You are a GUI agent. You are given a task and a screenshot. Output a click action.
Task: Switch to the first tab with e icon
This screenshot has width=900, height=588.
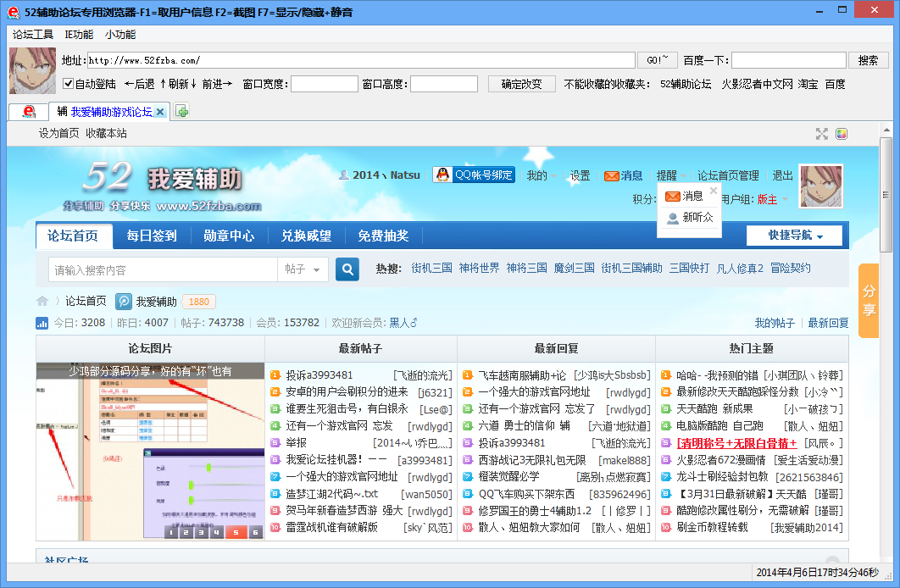(28, 112)
